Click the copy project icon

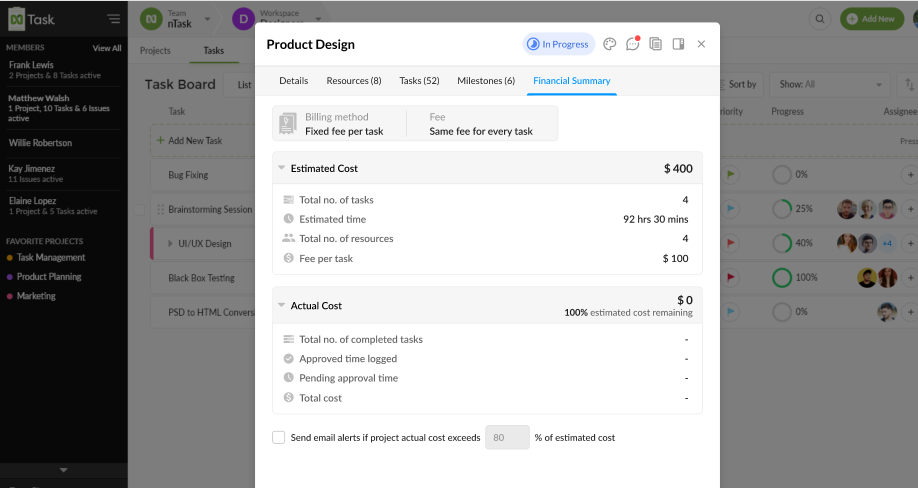click(x=655, y=44)
